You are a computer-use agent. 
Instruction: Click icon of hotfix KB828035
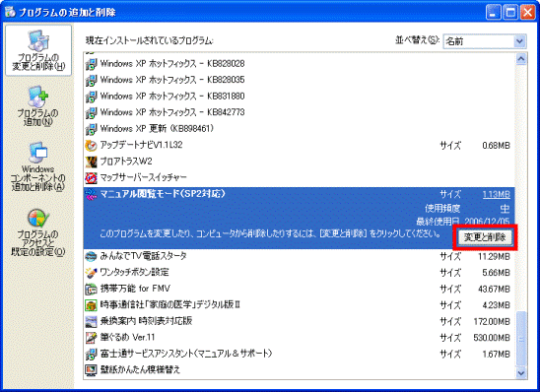(91, 80)
